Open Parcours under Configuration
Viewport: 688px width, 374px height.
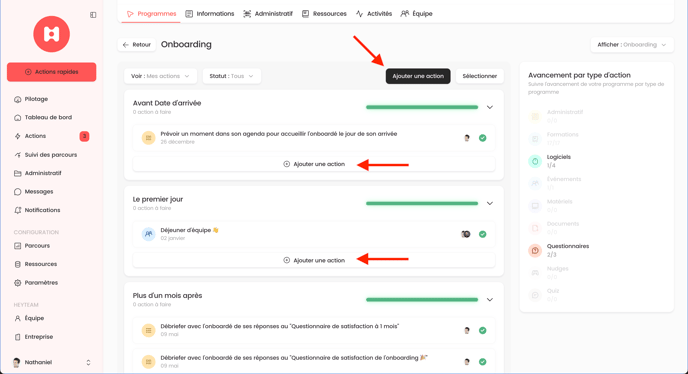coord(32,246)
